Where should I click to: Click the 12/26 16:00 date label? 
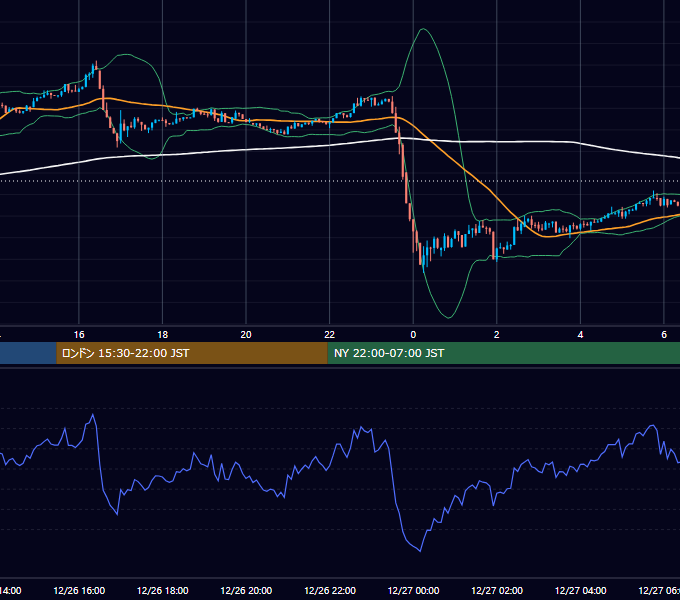79,591
